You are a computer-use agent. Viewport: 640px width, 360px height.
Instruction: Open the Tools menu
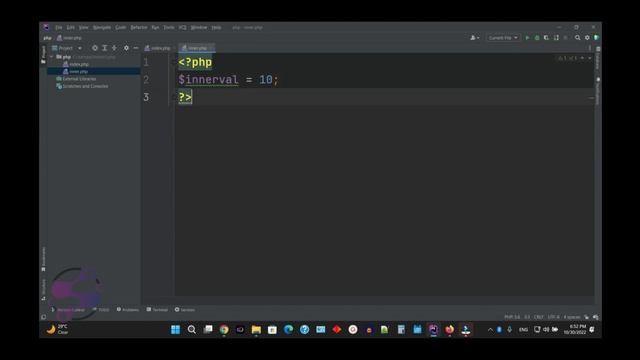(169, 27)
